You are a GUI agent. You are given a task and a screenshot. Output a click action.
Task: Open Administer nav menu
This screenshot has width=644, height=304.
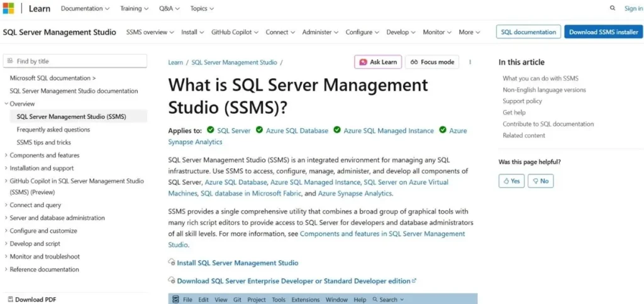point(320,32)
